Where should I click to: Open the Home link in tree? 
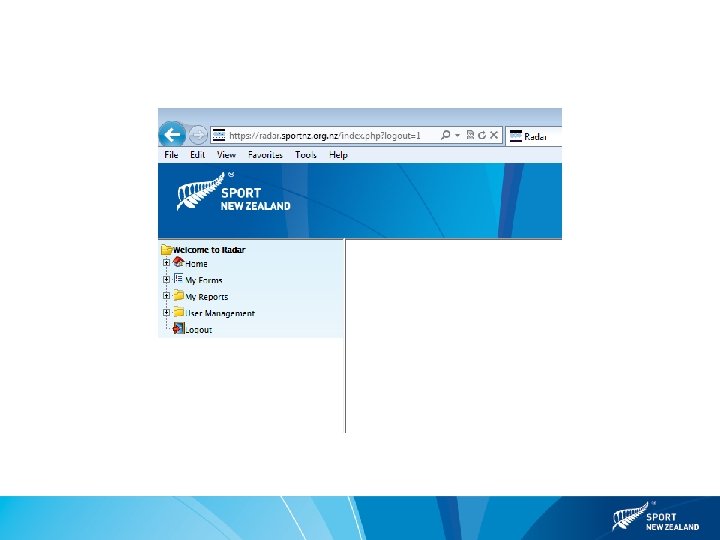click(x=196, y=264)
